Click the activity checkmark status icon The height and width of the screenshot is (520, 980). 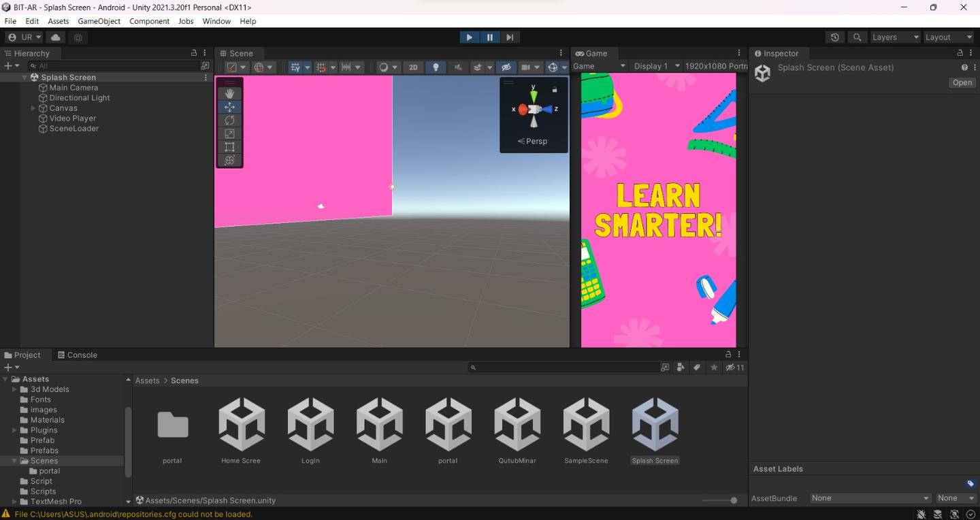point(970,515)
